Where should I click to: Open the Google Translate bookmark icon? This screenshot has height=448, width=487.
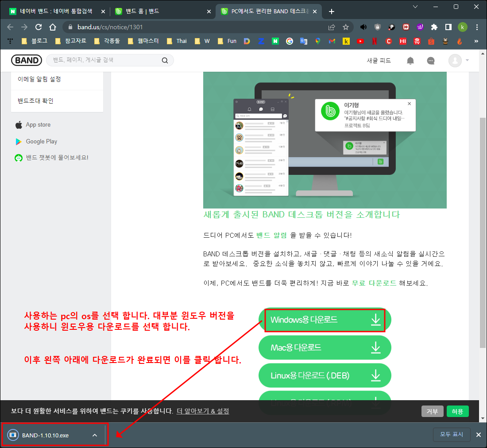click(x=304, y=41)
